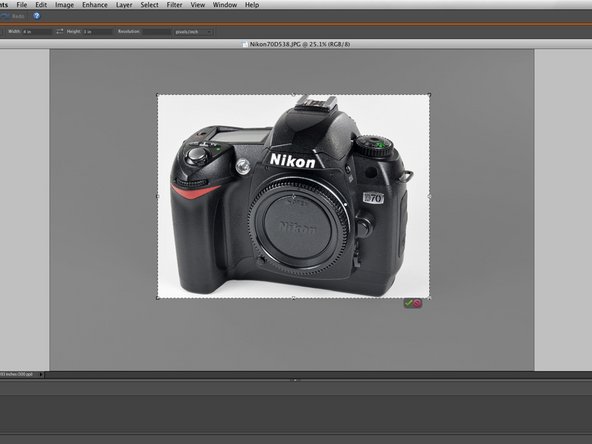Open the Select menu
592x444 pixels.
tap(149, 5)
